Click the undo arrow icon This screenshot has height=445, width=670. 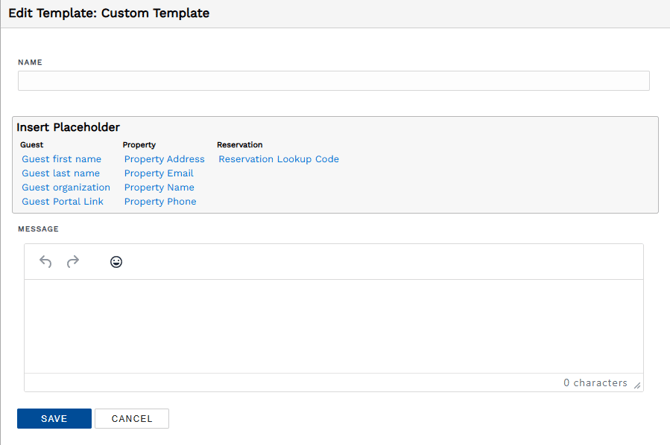[x=45, y=262]
